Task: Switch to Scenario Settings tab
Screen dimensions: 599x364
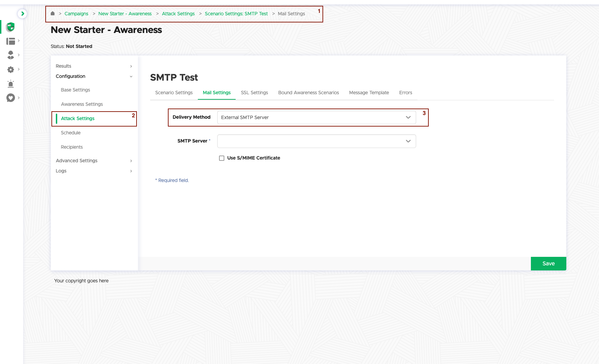Action: (x=174, y=93)
